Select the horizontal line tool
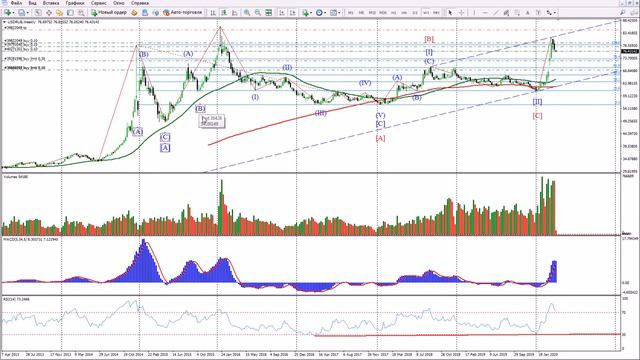The image size is (640, 360). (x=485, y=13)
